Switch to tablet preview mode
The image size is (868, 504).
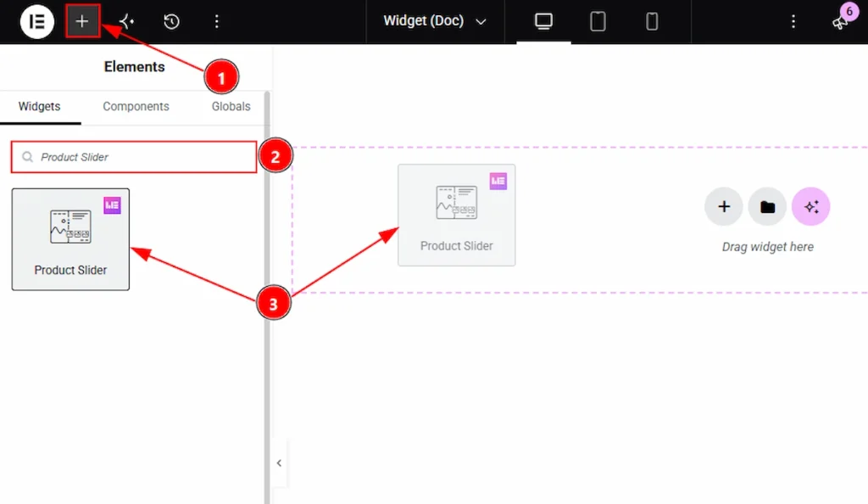click(x=598, y=21)
